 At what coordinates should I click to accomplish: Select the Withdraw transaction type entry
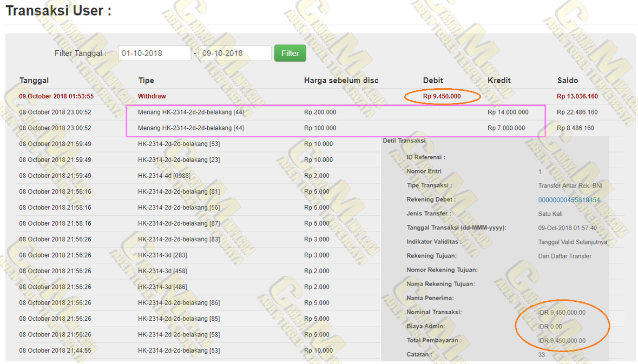pyautogui.click(x=152, y=96)
